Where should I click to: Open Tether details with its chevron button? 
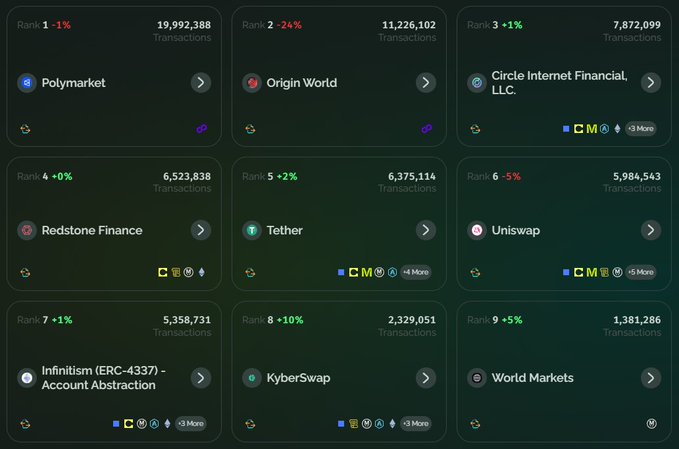point(426,230)
